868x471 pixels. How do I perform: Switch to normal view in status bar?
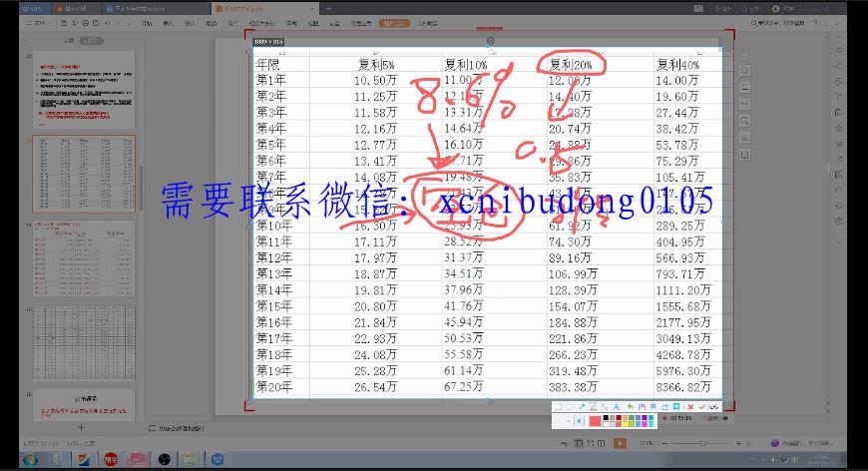pos(578,443)
